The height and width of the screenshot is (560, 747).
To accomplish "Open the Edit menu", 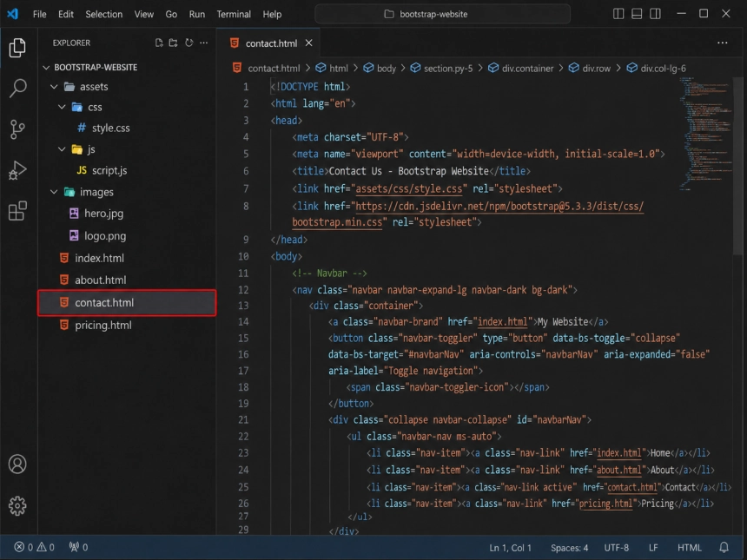I will pyautogui.click(x=66, y=14).
